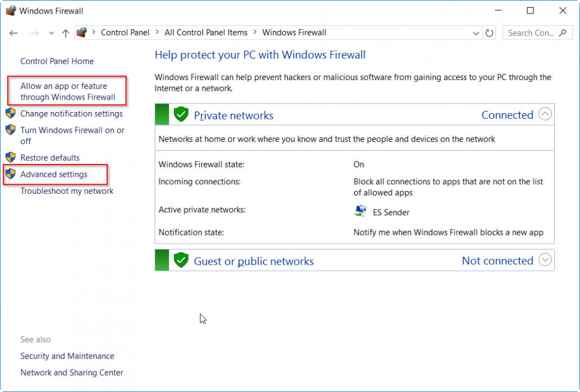Open Security and Maintenance
The image size is (580, 392).
coord(67,356)
